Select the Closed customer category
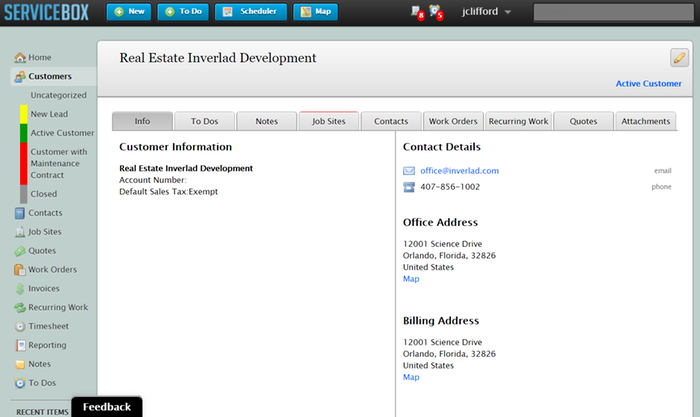 click(44, 194)
